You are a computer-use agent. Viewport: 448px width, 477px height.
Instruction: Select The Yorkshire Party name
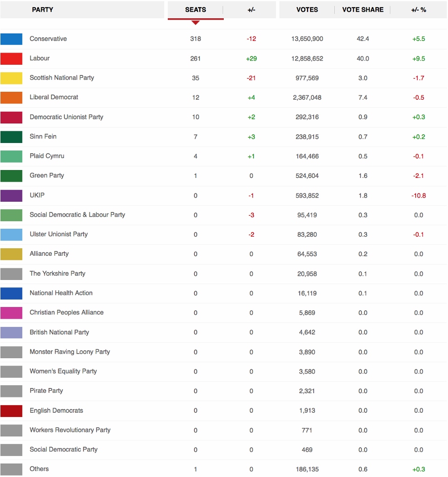57,273
